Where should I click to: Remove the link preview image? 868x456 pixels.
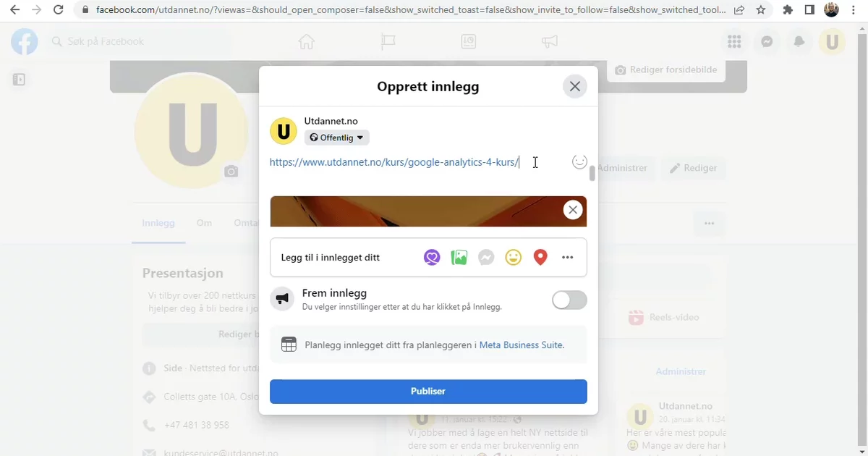pos(573,210)
